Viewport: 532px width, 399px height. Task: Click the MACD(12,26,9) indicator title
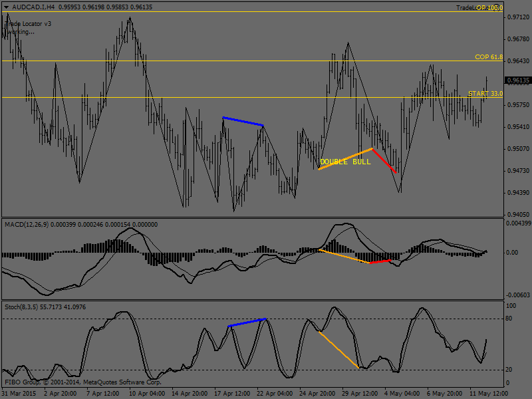tap(33, 224)
